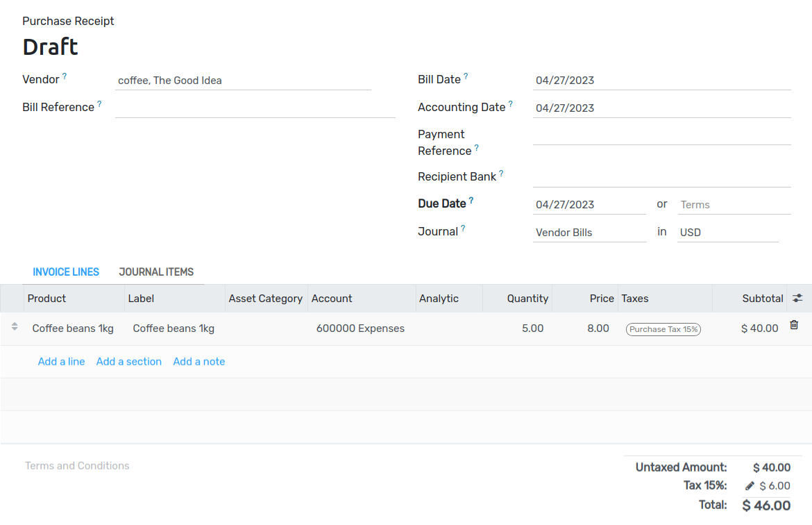Screen dimensions: 812x525
Task: Open Journal Vendor Bills dropdown
Action: coord(589,232)
